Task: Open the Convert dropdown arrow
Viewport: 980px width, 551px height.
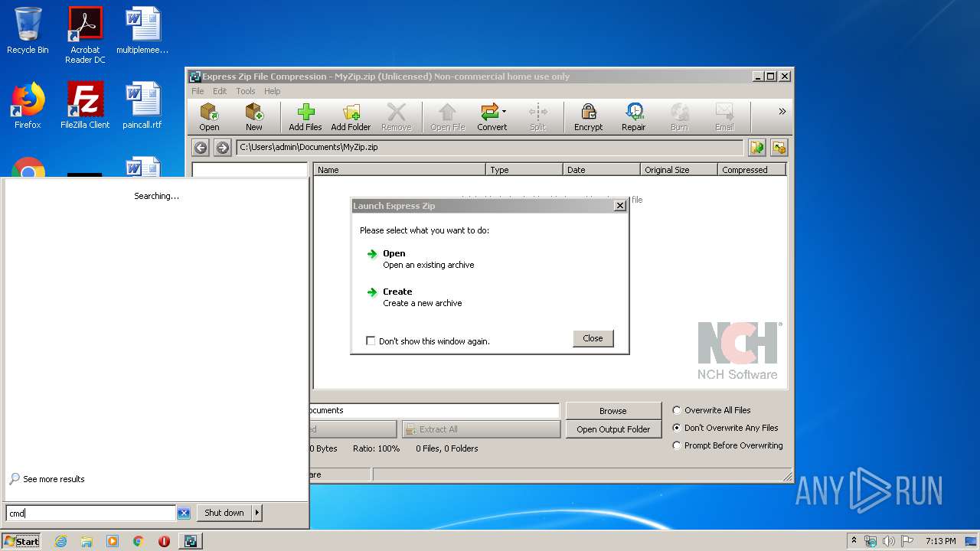Action: click(x=504, y=112)
